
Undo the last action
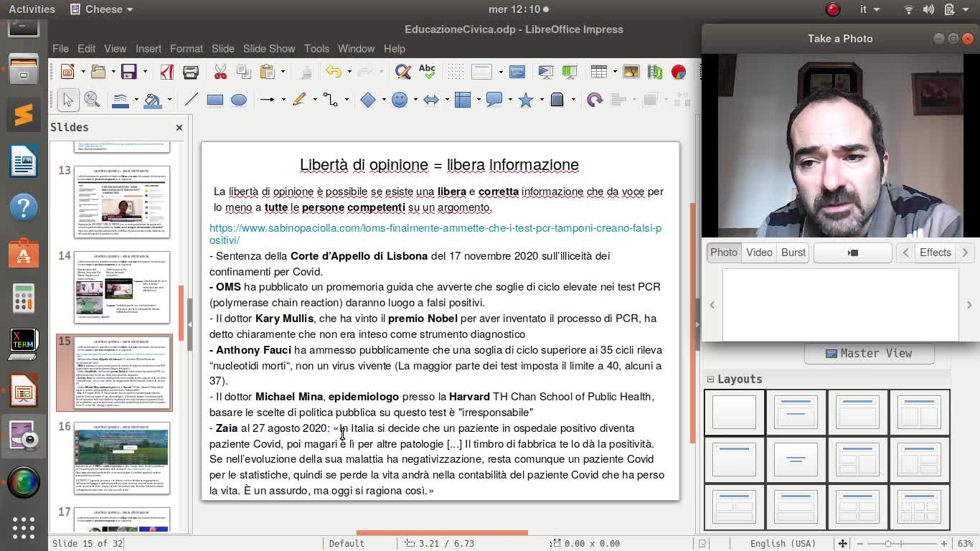point(333,72)
